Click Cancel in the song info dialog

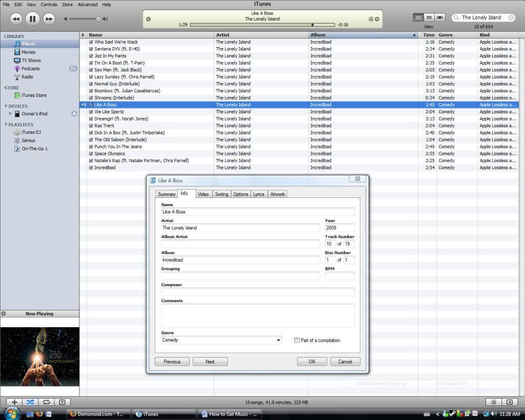click(x=345, y=362)
